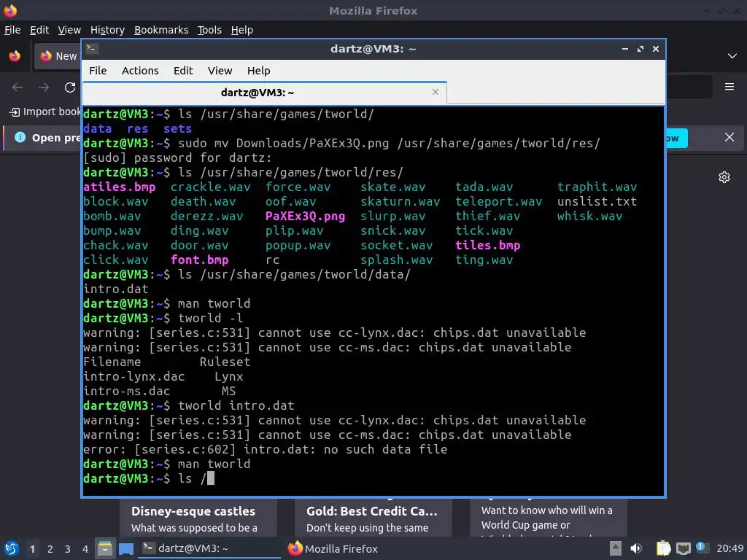Click the network connection tray icon
747x560 pixels.
[683, 548]
